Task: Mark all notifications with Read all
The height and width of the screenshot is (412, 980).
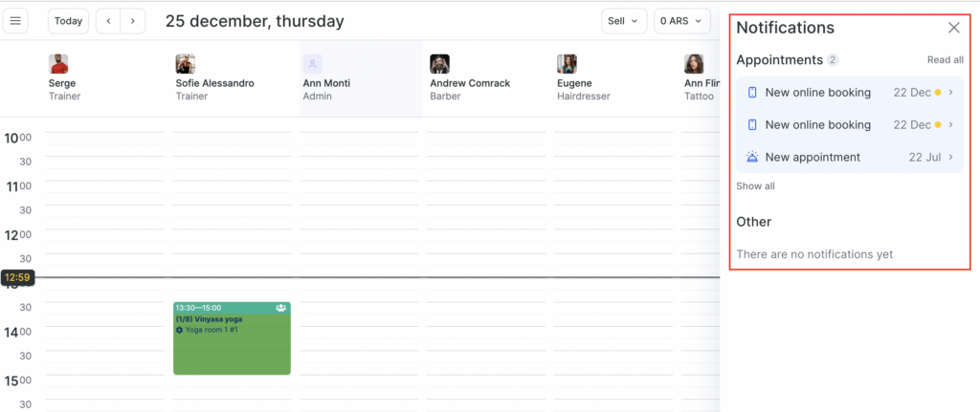Action: tap(945, 60)
